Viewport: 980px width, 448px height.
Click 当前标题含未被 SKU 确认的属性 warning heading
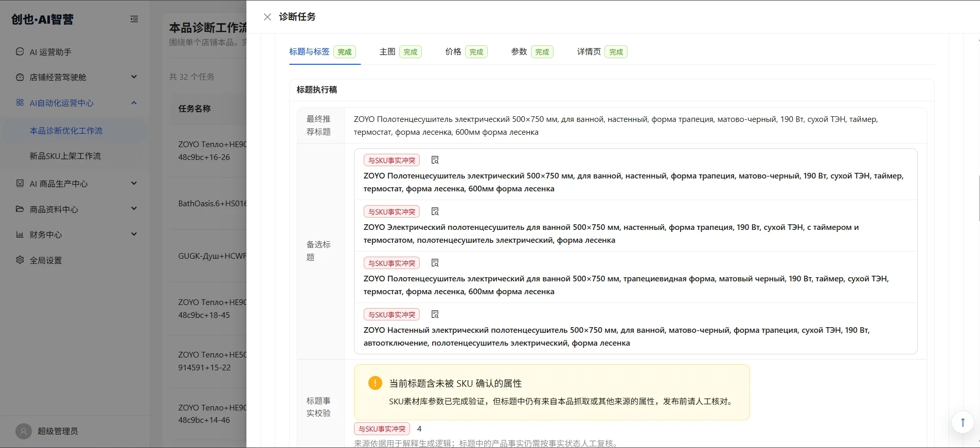click(x=455, y=383)
